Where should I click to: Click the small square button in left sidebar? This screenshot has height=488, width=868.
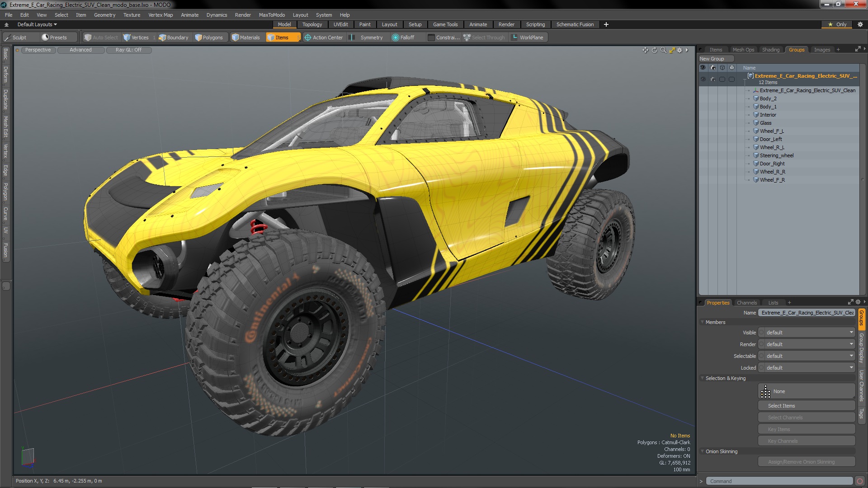[6, 286]
